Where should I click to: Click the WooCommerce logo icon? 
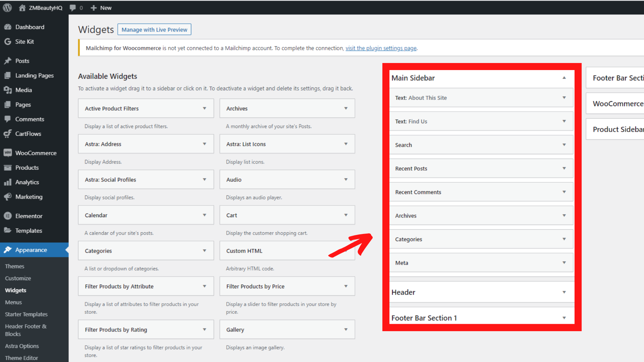point(8,153)
